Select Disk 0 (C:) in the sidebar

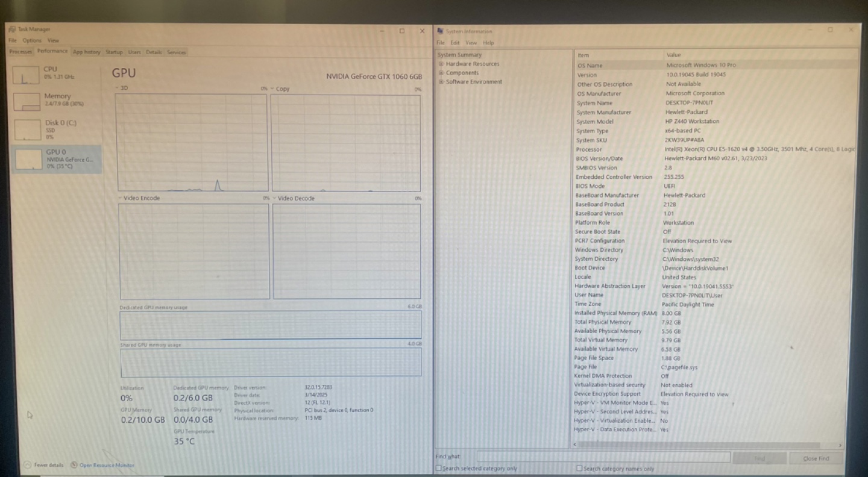[56, 129]
